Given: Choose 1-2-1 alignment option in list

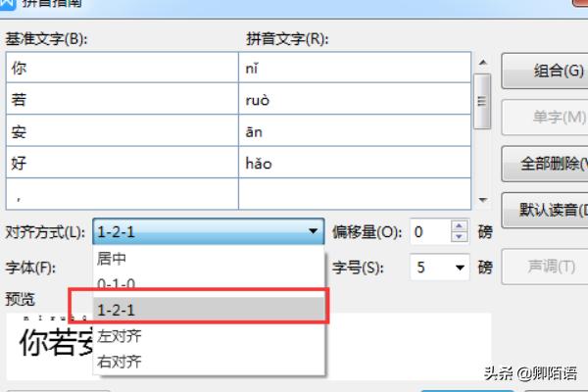Looking at the screenshot, I should click(x=209, y=310).
